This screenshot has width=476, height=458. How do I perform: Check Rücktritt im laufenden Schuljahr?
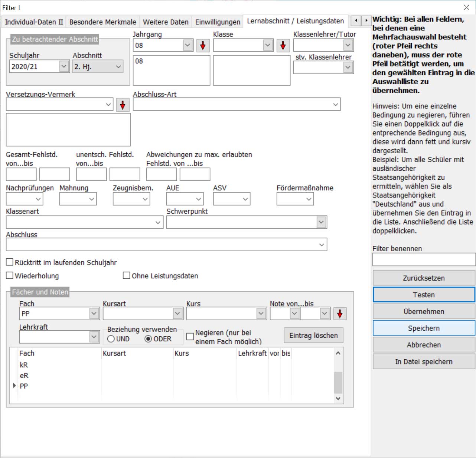10,262
